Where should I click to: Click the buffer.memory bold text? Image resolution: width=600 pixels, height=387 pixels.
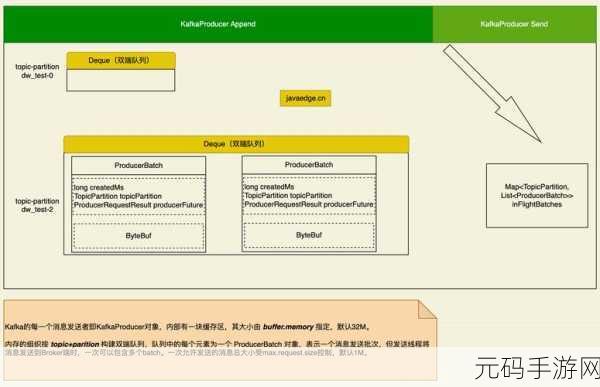[x=289, y=327]
